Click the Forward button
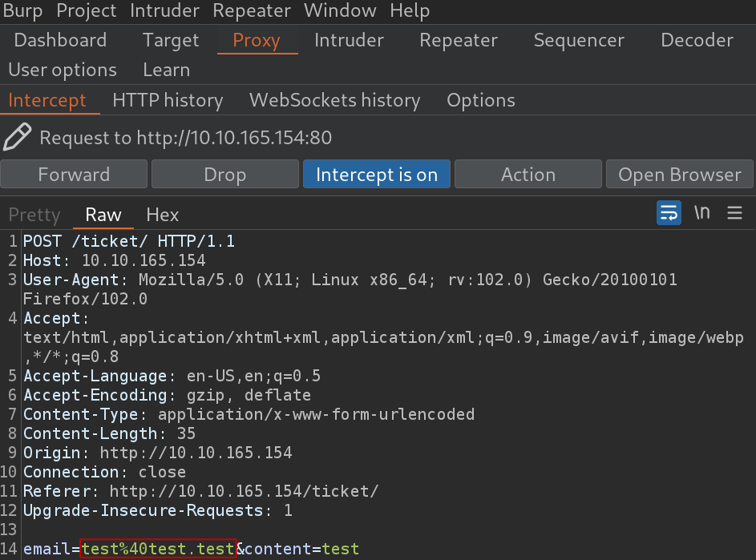This screenshot has width=756, height=560. tap(74, 174)
